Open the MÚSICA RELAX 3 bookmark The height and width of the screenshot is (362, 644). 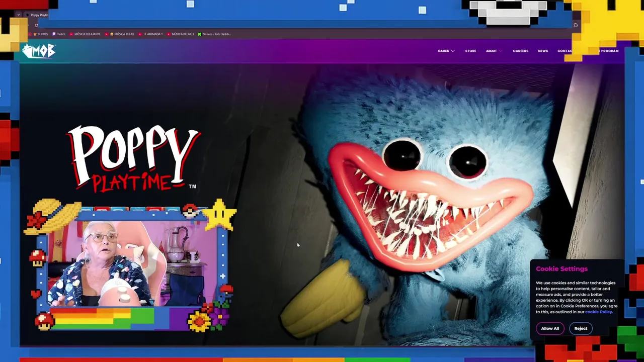click(x=180, y=34)
